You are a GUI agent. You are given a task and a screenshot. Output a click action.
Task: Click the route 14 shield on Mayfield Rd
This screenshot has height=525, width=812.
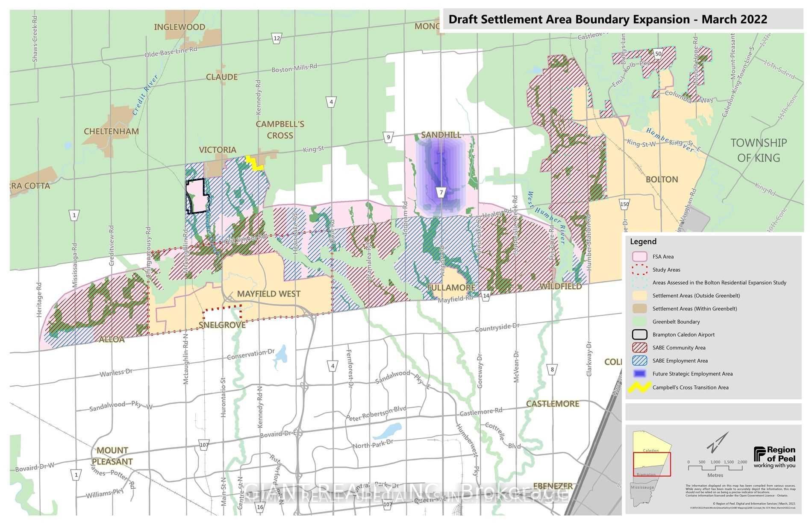coord(485,296)
